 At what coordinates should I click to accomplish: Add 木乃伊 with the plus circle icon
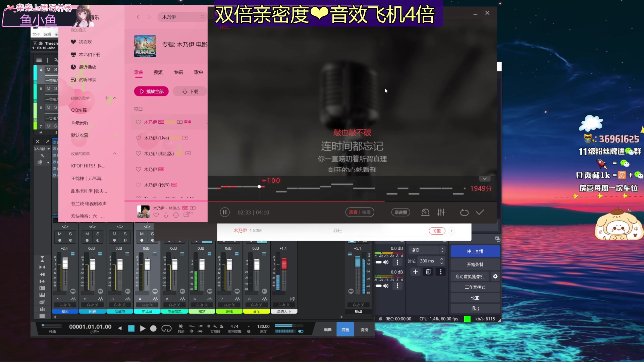point(451,231)
